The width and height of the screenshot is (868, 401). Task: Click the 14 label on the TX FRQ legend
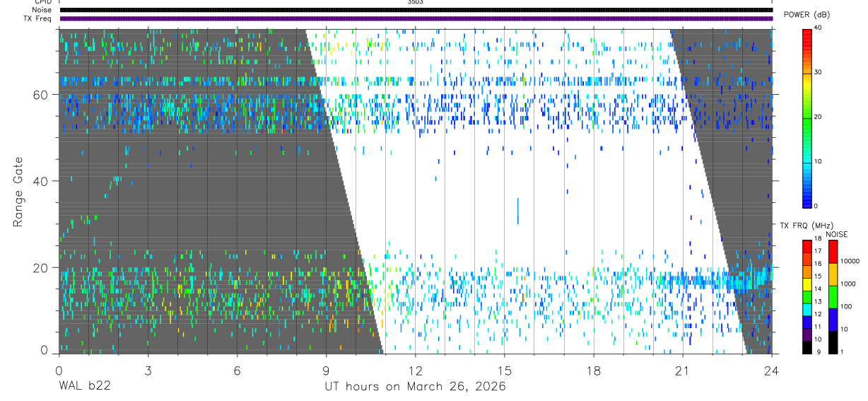point(818,289)
